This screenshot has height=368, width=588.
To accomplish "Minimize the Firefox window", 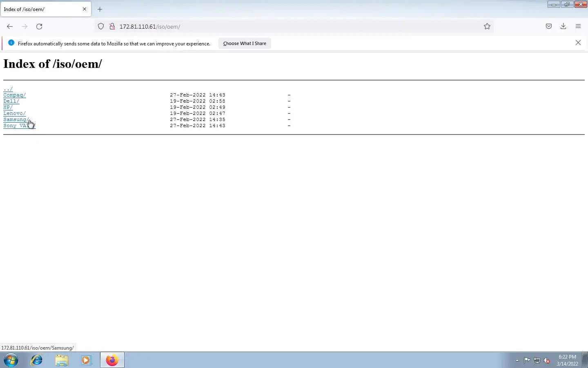I will coord(554,4).
